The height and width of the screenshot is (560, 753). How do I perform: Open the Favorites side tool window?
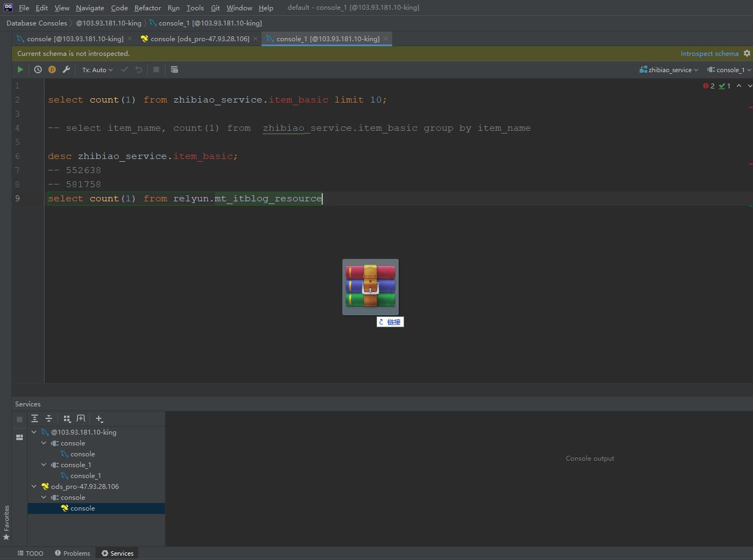[7, 523]
